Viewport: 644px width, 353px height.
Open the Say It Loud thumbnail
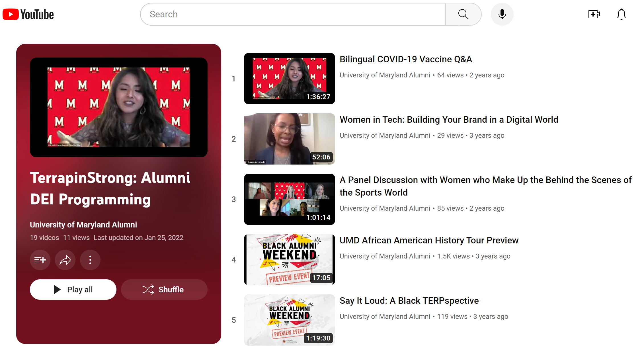(289, 320)
